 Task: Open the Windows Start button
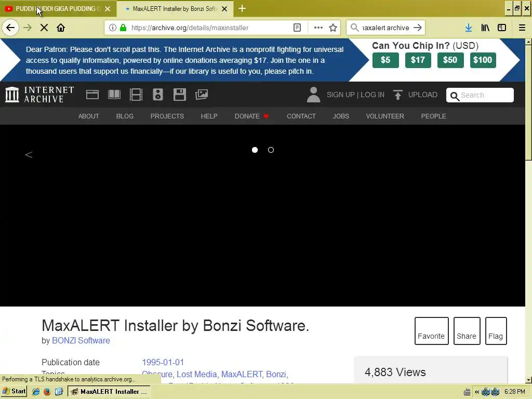pyautogui.click(x=14, y=392)
